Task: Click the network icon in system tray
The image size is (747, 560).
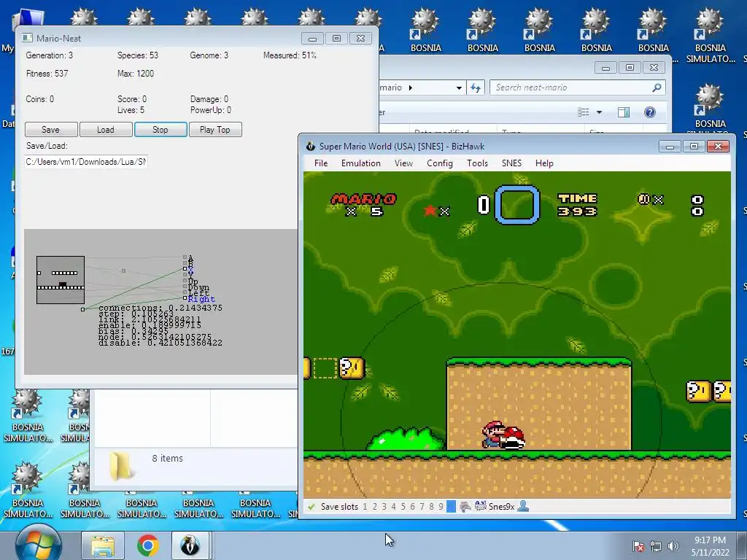Action: coord(656,546)
